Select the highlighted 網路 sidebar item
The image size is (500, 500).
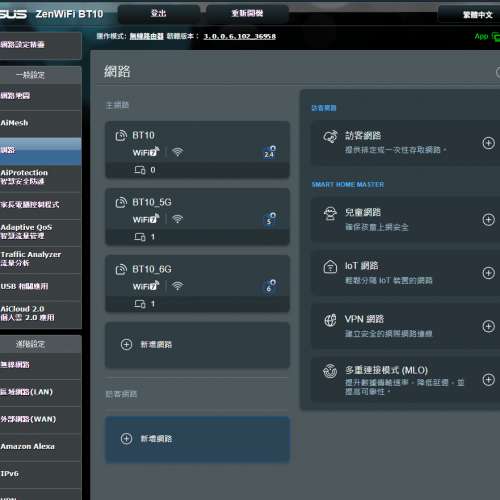[x=40, y=151]
